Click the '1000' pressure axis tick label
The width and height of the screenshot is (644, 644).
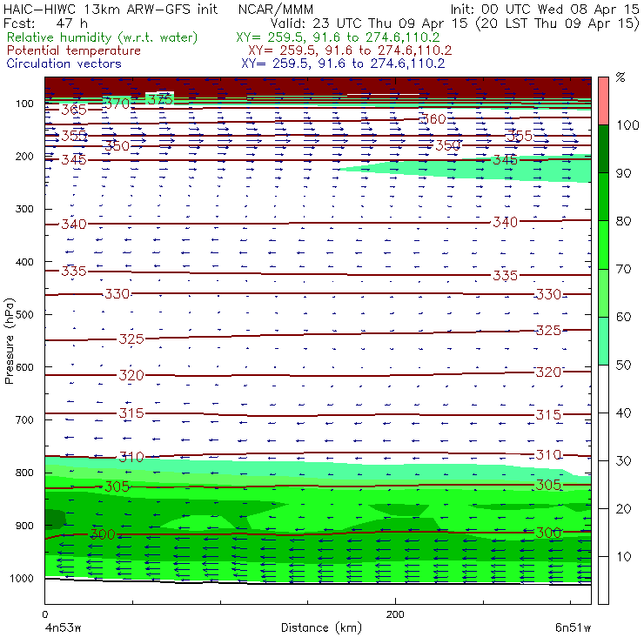click(22, 578)
